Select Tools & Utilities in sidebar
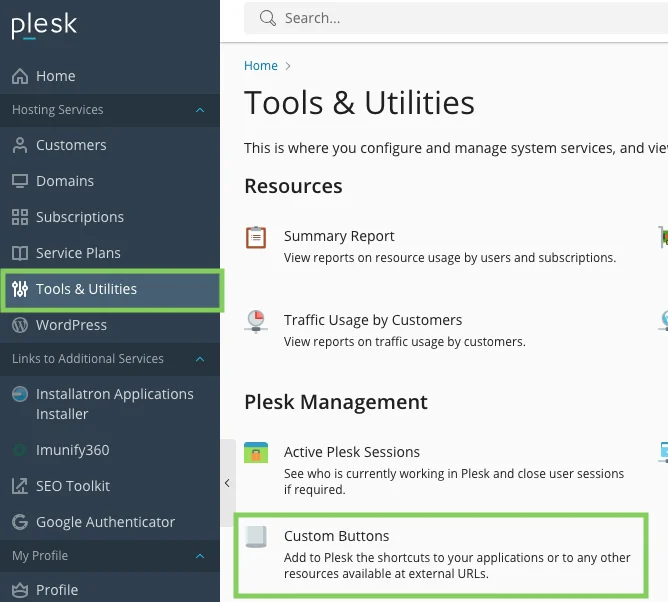The height and width of the screenshot is (602, 668). click(x=86, y=289)
